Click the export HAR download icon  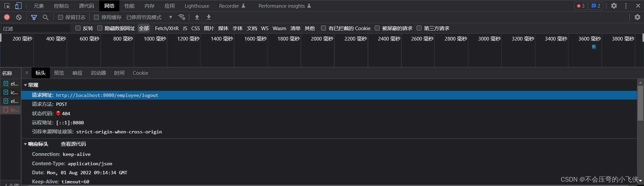click(x=209, y=17)
